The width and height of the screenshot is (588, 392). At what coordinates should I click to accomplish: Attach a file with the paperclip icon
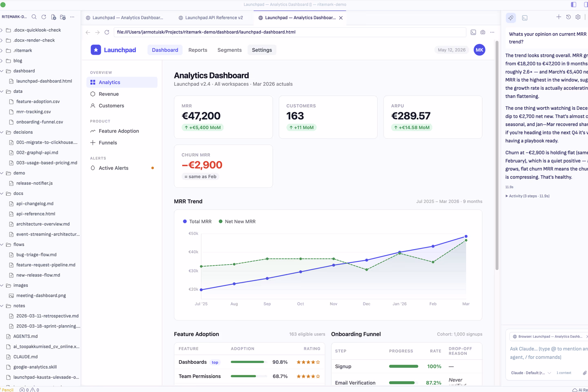585,373
